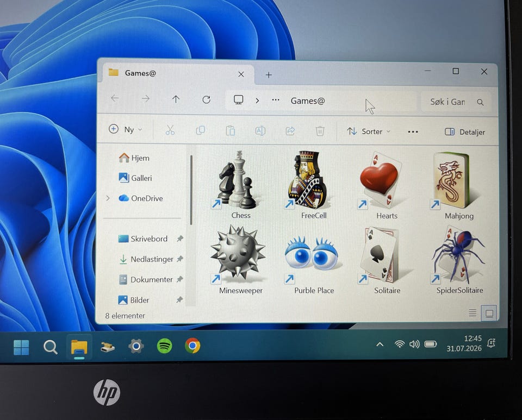Show hidden path folders via address ellipsis
The image size is (522, 420).
point(275,100)
